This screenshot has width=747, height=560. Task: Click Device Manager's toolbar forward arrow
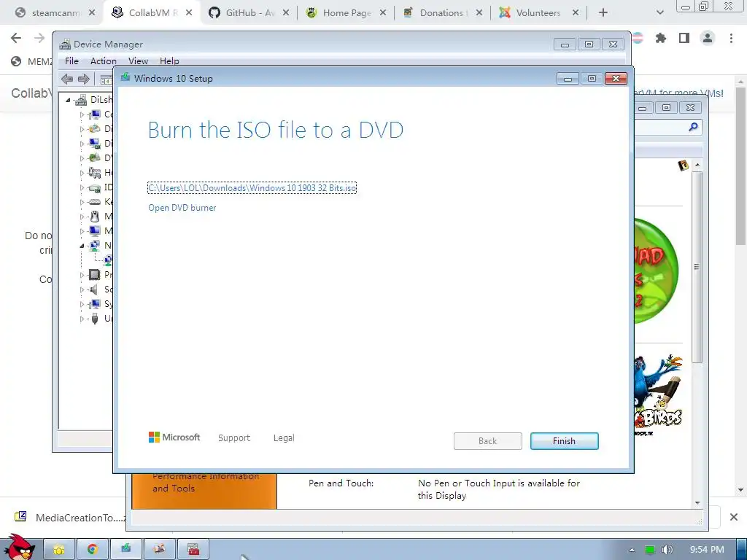83,79
